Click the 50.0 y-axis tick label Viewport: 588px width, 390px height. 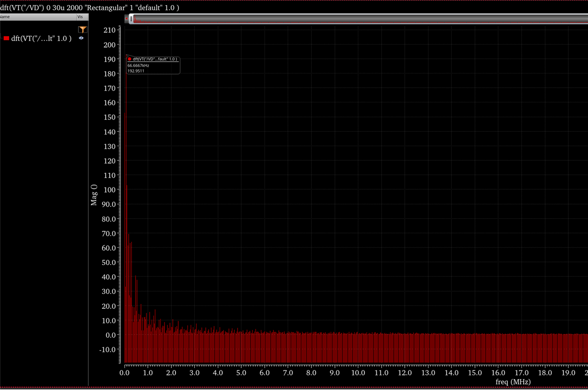click(x=108, y=262)
